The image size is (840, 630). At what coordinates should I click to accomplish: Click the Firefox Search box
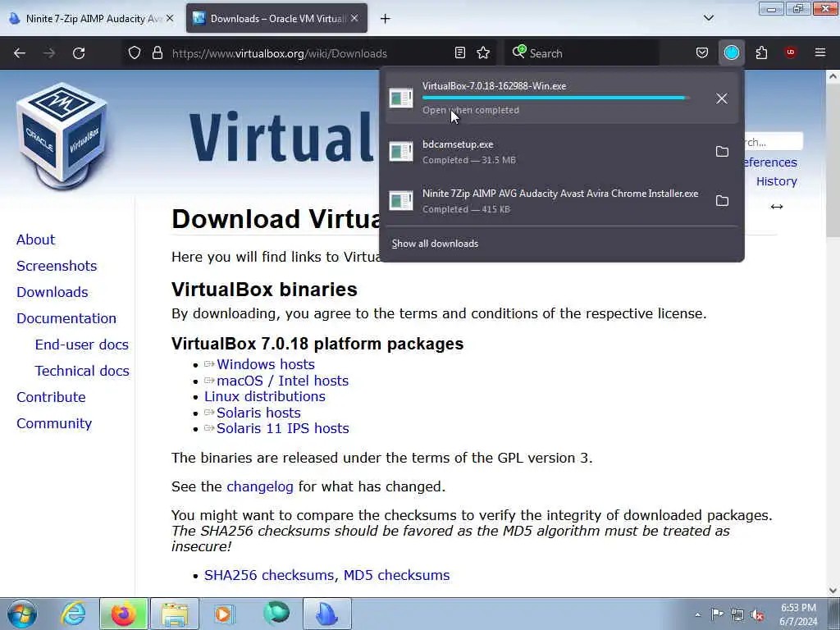[582, 53]
